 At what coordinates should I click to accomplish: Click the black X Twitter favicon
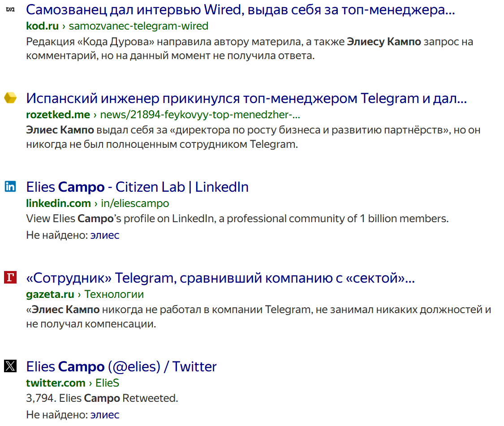9,366
